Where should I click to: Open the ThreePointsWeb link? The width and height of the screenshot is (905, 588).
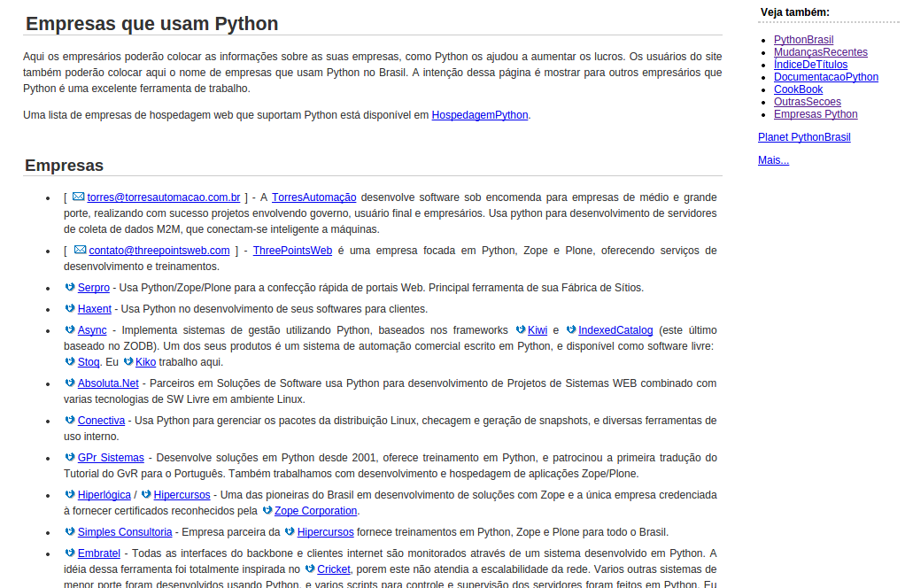(x=292, y=251)
